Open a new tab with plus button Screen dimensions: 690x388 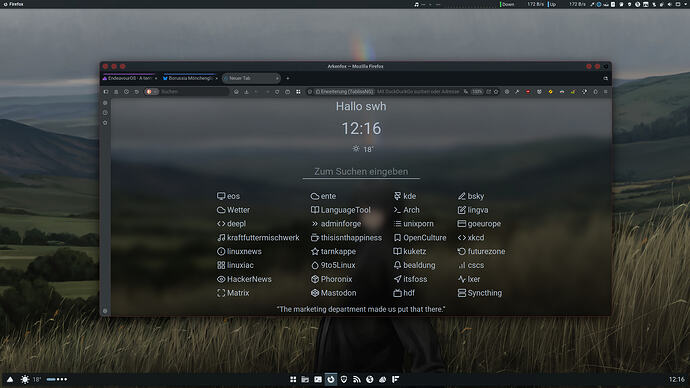click(x=288, y=78)
